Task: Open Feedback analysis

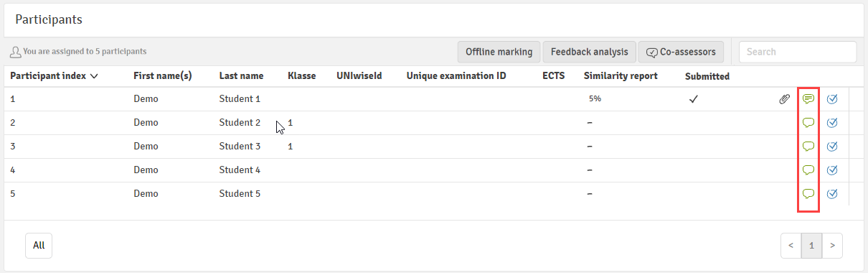Action: [x=589, y=52]
